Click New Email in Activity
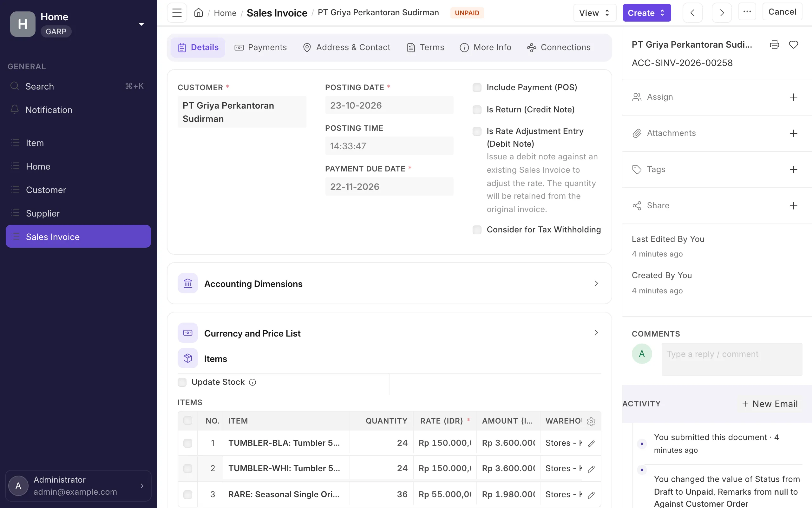The width and height of the screenshot is (812, 508). pos(770,404)
